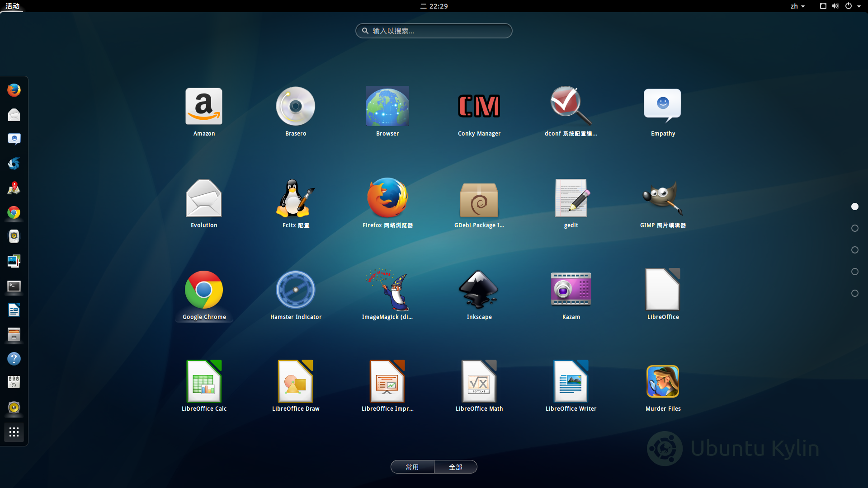Launch the gedit text editor

[571, 198]
